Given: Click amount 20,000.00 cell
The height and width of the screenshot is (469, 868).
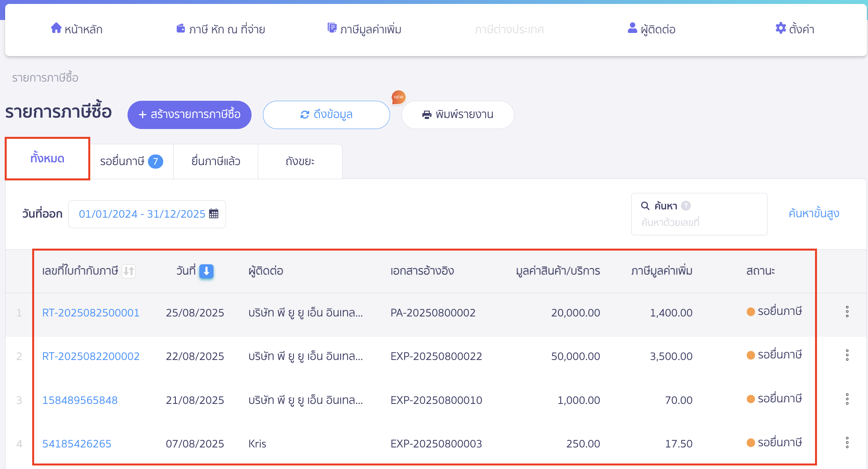Looking at the screenshot, I should point(576,313).
